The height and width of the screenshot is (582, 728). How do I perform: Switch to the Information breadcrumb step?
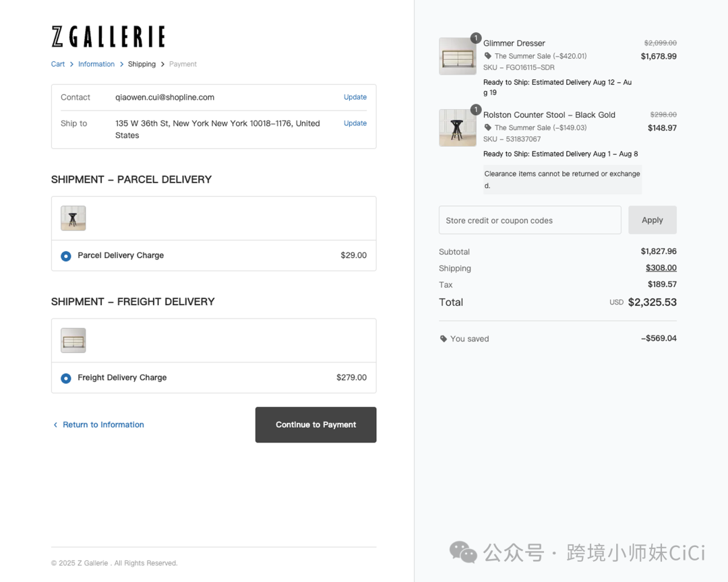click(x=96, y=64)
